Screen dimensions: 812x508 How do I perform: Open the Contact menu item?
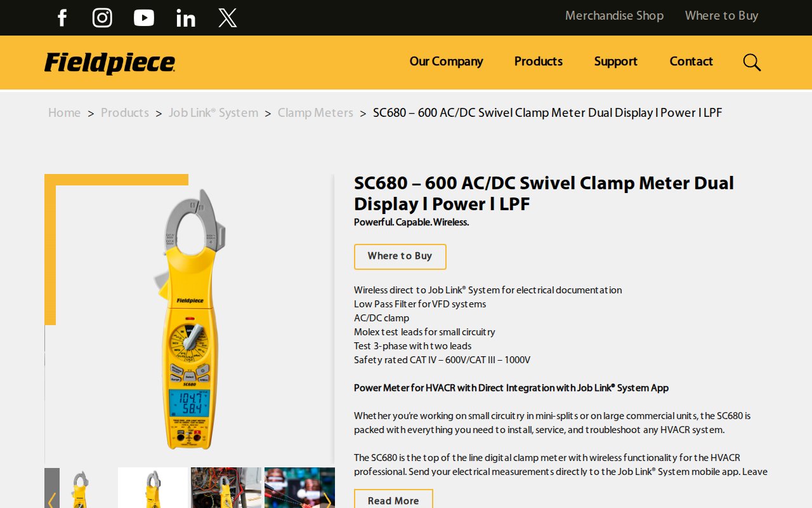pyautogui.click(x=691, y=62)
